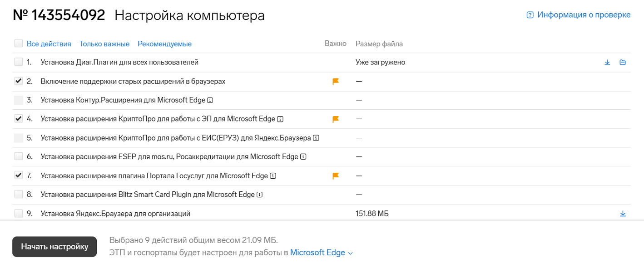Uncheck Включение поддержки старых расширений checkbox
The image size is (644, 268).
point(19,81)
